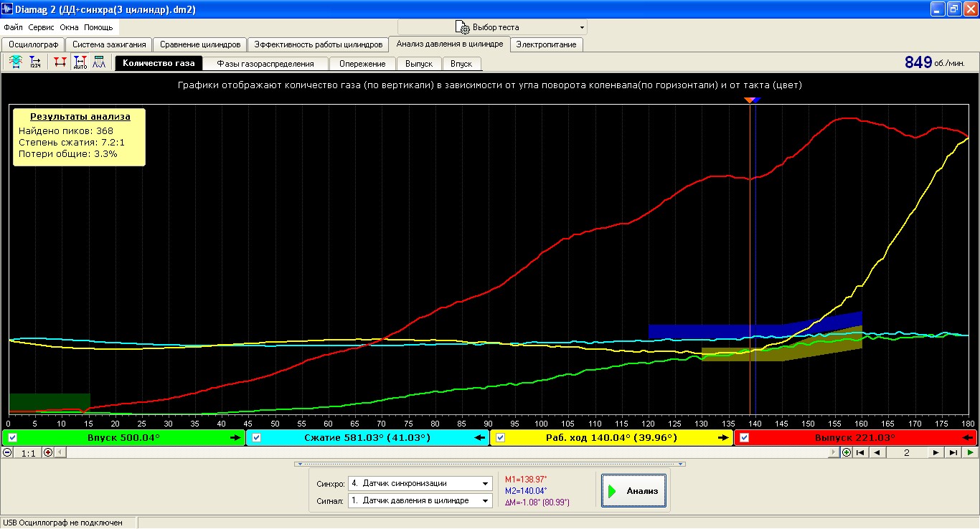
Task: Toggle the AUTO markers icon
Action: click(80, 62)
